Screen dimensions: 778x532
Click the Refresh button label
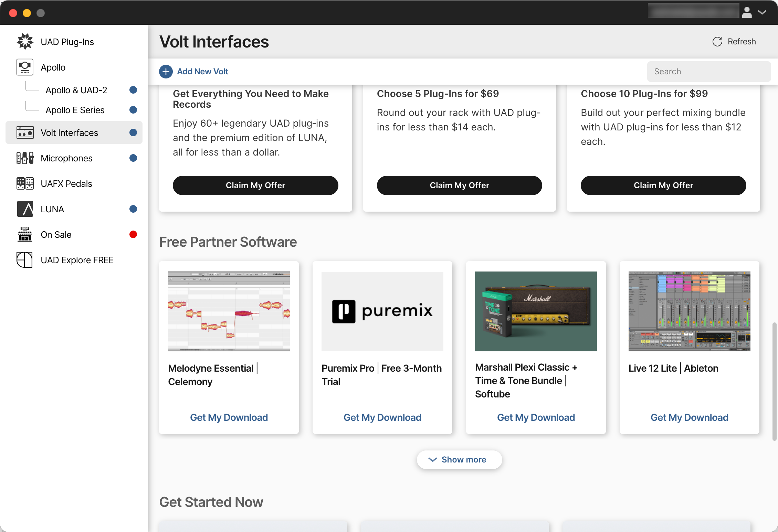pos(742,42)
